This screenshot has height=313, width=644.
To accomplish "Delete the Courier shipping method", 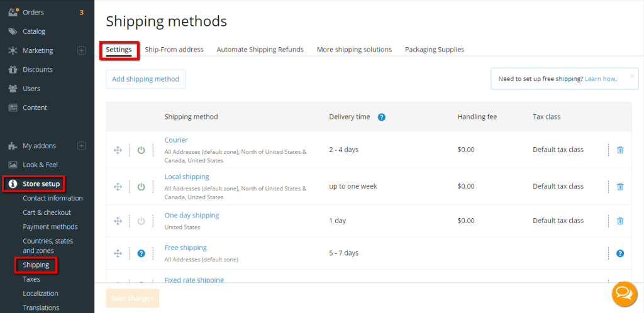I will 620,150.
